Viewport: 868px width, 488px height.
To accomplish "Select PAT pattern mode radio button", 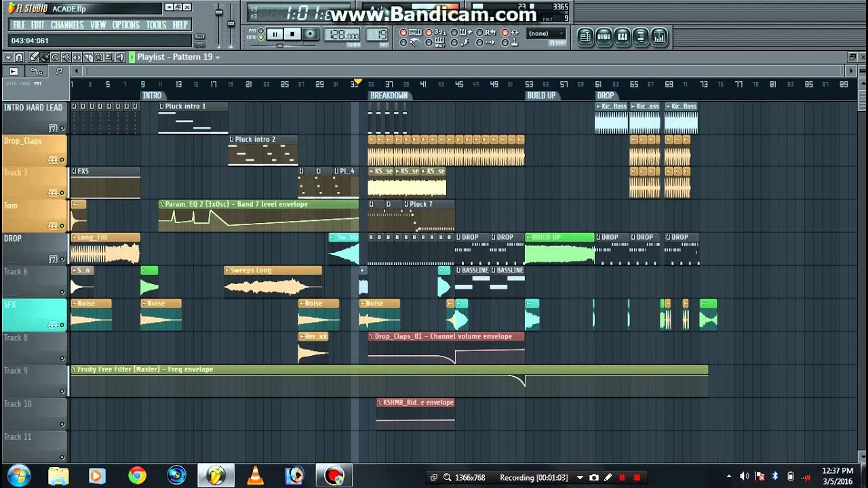I will (x=260, y=30).
